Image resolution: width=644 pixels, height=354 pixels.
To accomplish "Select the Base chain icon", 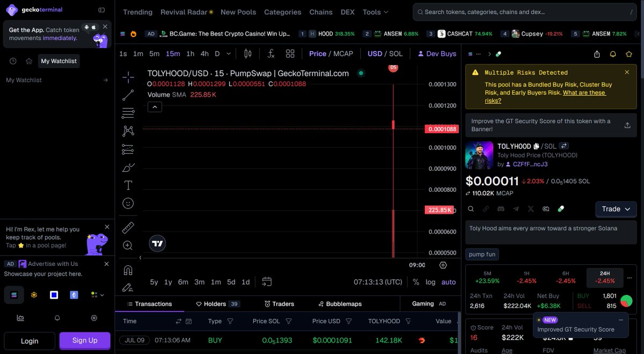I will [54, 295].
